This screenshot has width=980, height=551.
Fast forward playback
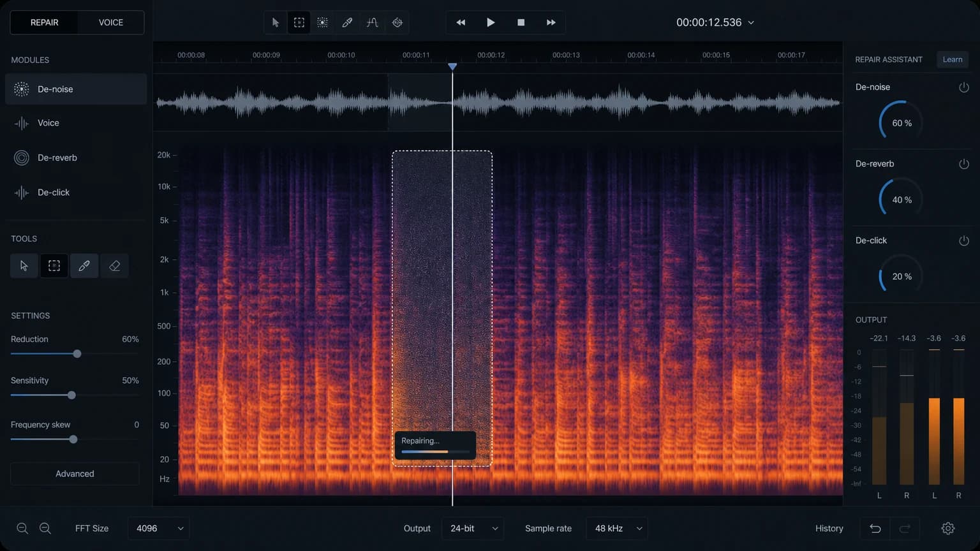551,22
